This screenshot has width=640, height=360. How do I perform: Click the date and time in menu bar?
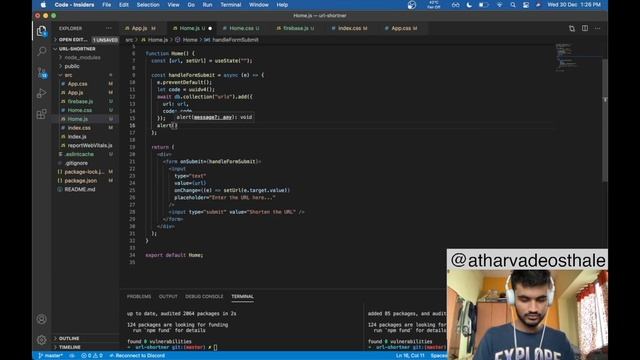(574, 5)
